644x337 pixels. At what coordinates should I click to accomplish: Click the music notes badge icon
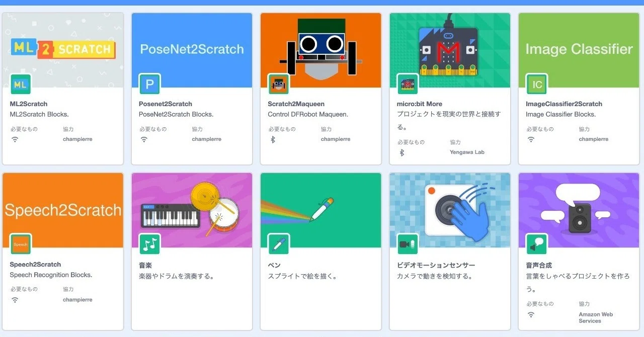pyautogui.click(x=149, y=244)
